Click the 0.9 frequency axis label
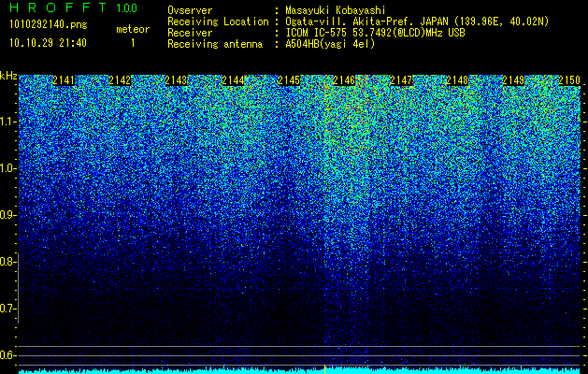The height and width of the screenshot is (374, 588). [x=7, y=215]
